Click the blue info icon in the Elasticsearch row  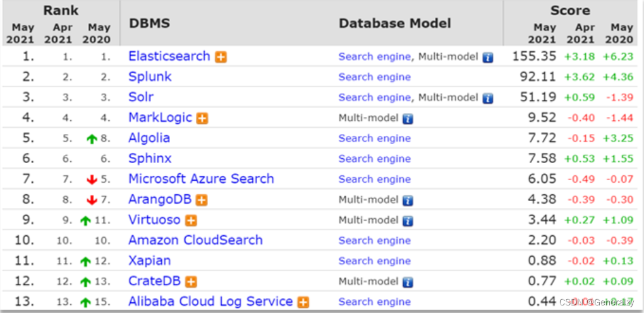(x=488, y=58)
